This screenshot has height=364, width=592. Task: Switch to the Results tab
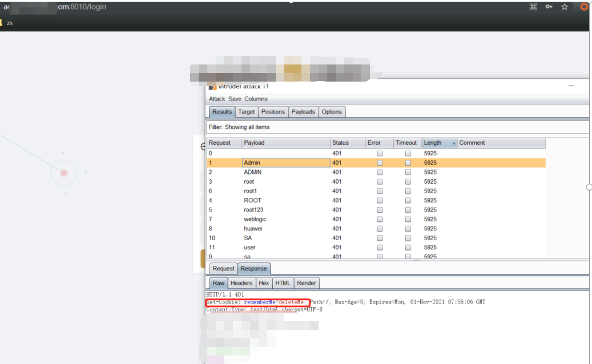point(222,112)
